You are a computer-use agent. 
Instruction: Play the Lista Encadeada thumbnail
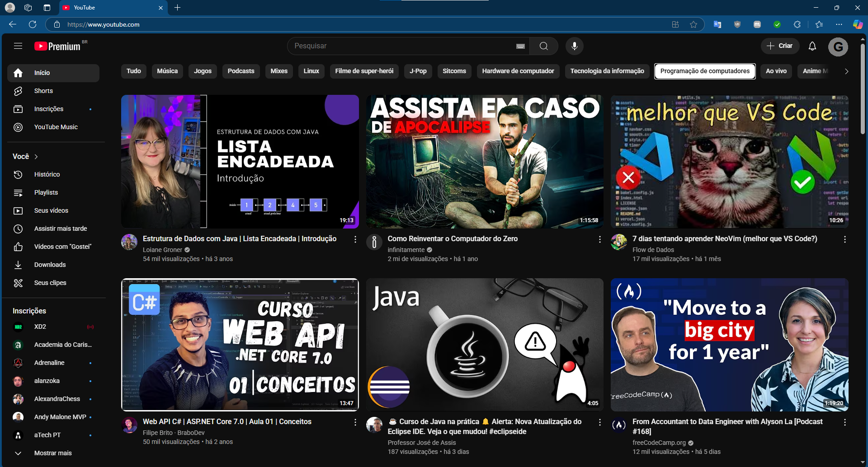[x=240, y=161]
